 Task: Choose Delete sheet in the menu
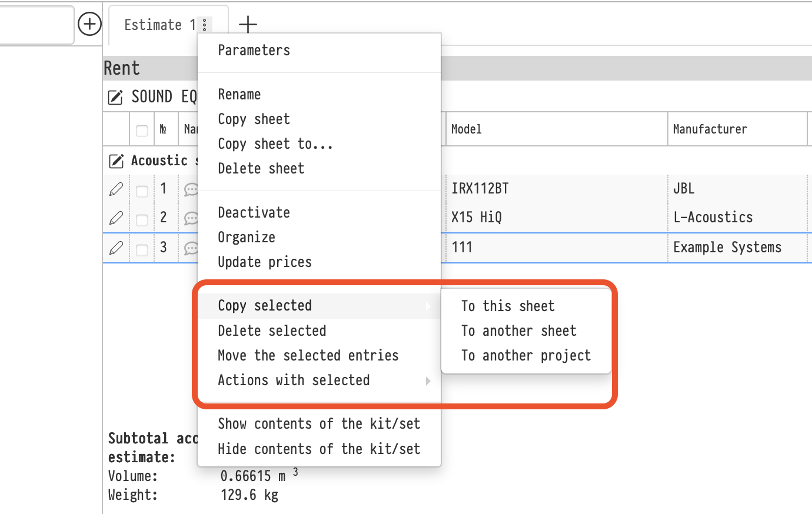(x=261, y=169)
